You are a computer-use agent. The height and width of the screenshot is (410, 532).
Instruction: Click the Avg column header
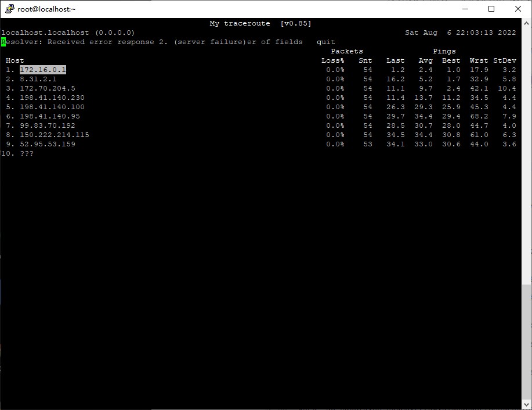click(x=426, y=60)
